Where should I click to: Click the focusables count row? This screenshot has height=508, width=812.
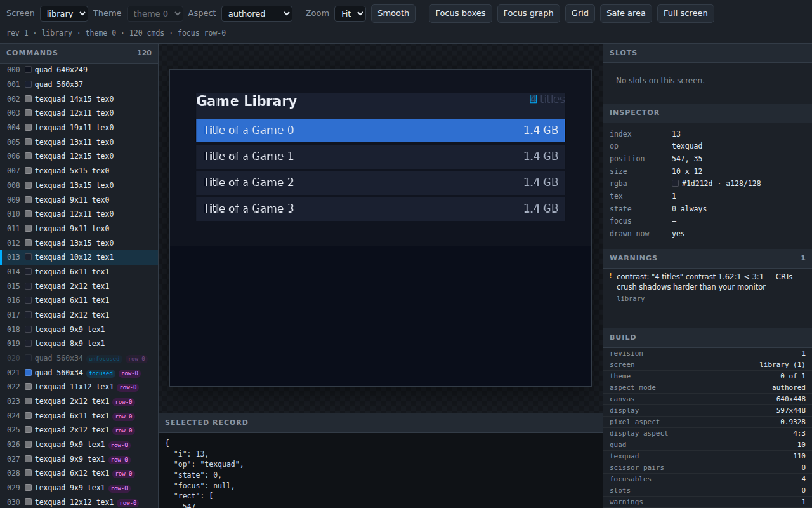707,479
